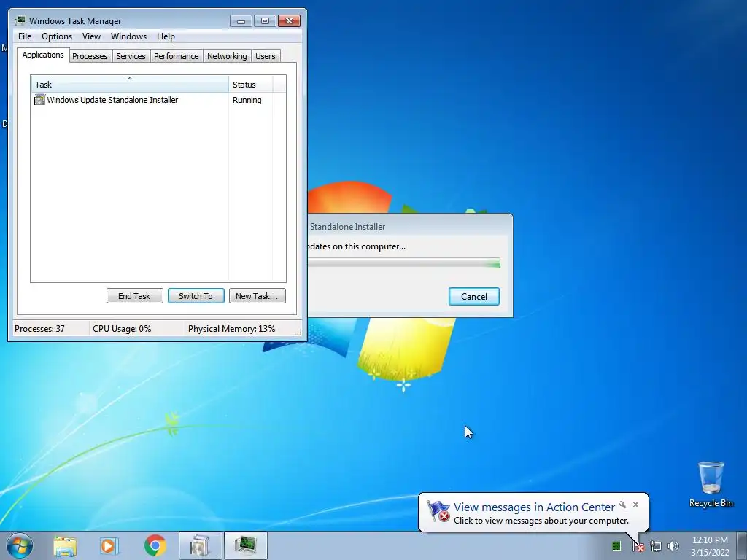
Task: Click the Standalone Installer dialog title bar
Action: pyautogui.click(x=410, y=226)
